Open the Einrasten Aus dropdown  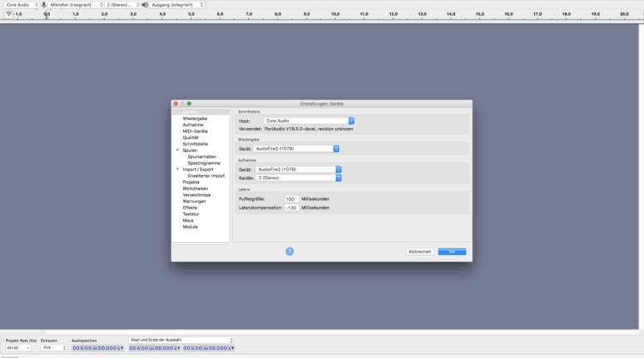tap(53, 348)
